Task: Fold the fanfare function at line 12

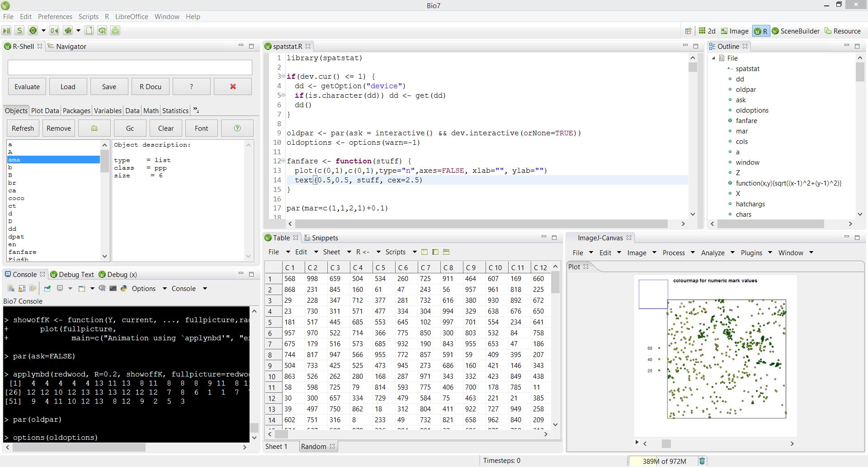Action: pos(283,161)
